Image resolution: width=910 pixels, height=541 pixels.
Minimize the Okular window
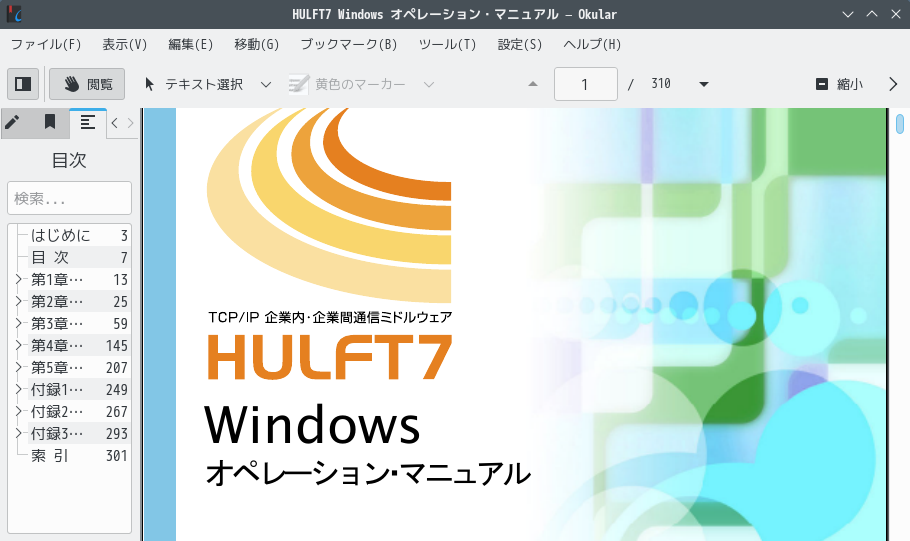[x=848, y=14]
